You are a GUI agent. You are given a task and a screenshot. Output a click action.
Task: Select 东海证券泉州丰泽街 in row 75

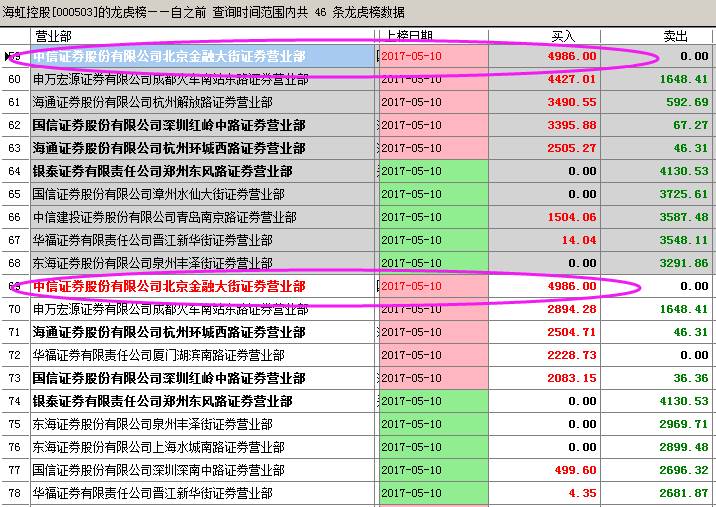(152, 424)
